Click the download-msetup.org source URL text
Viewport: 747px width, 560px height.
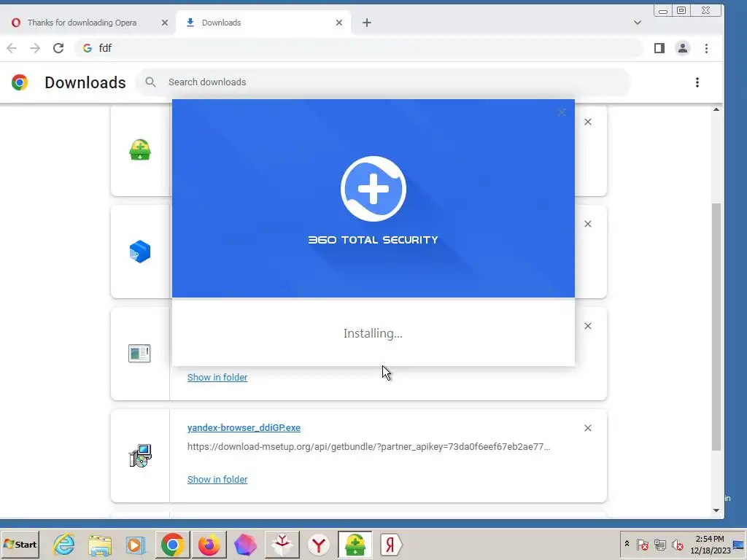[x=368, y=447]
